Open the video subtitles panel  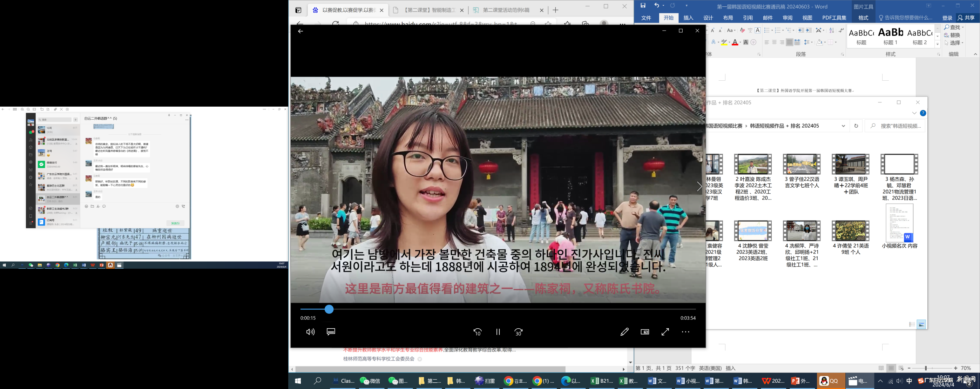(330, 331)
